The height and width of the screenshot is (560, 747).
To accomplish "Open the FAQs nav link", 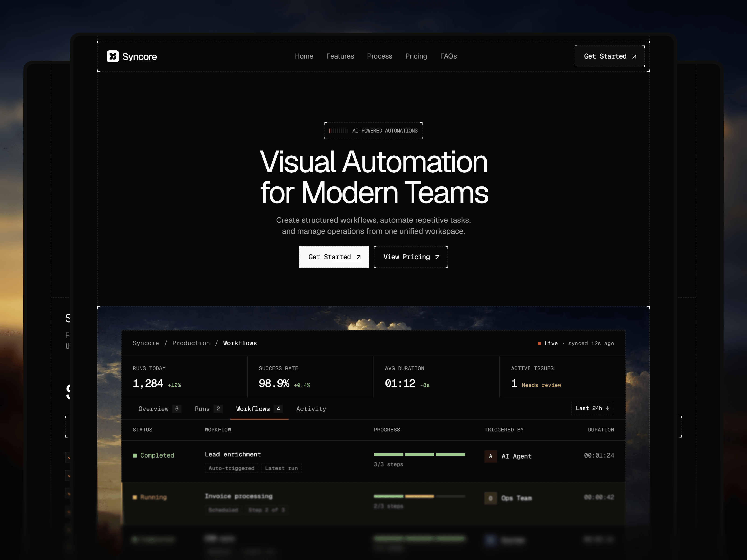I will coord(448,56).
